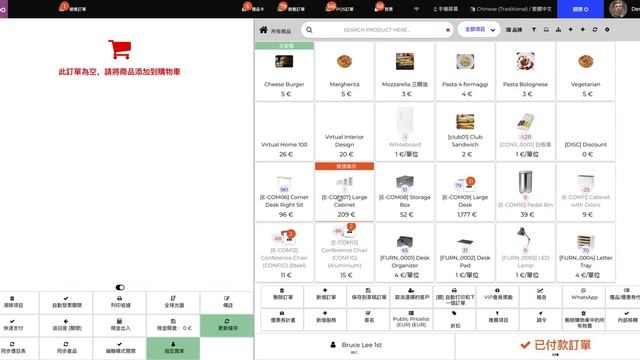
Task: Select customer Bruce Lee 1st
Action: click(356, 346)
